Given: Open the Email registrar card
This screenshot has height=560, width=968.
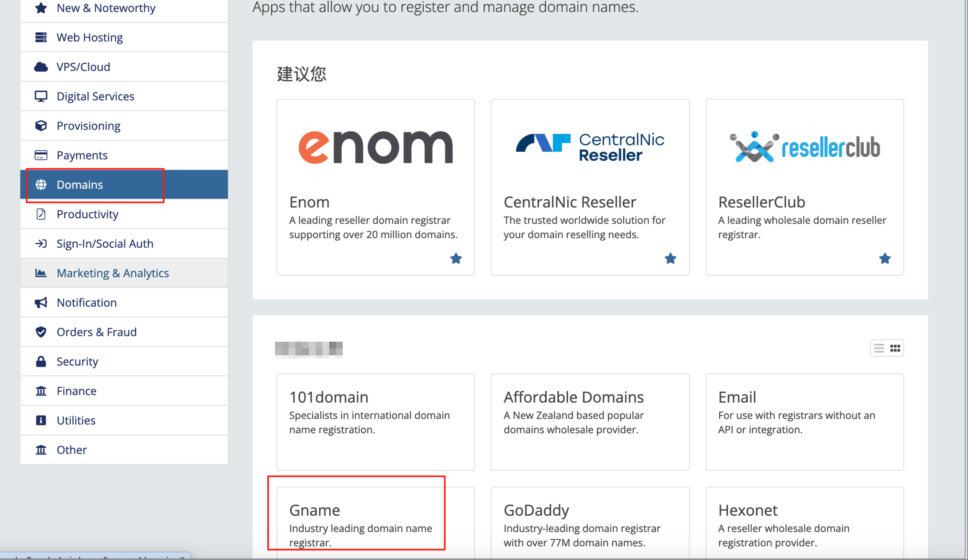Looking at the screenshot, I should [x=805, y=422].
